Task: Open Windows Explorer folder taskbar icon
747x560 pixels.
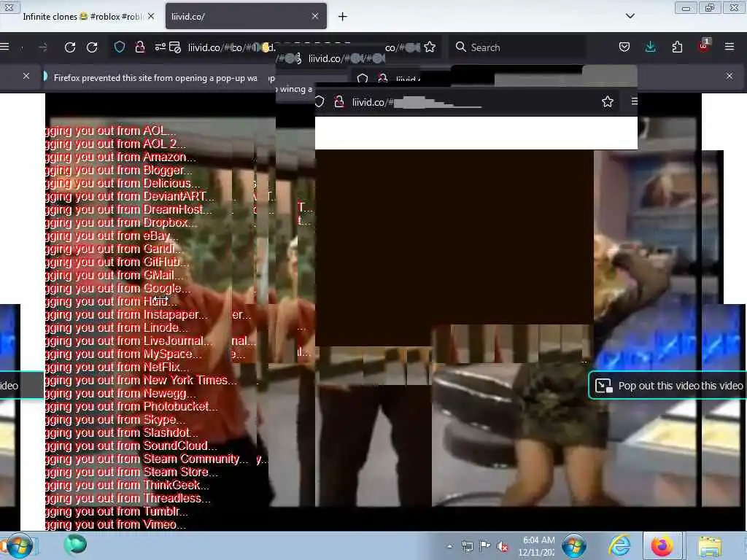Action: (x=710, y=545)
